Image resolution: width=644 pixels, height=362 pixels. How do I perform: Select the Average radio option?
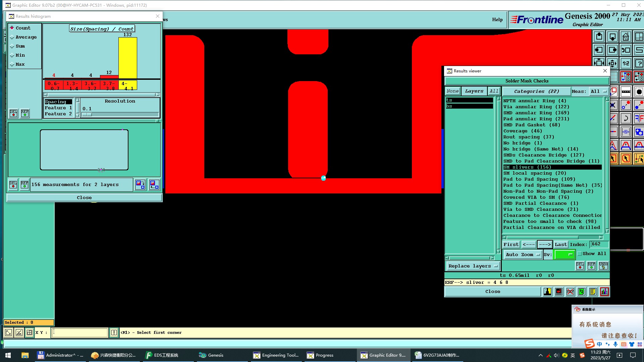[12, 37]
